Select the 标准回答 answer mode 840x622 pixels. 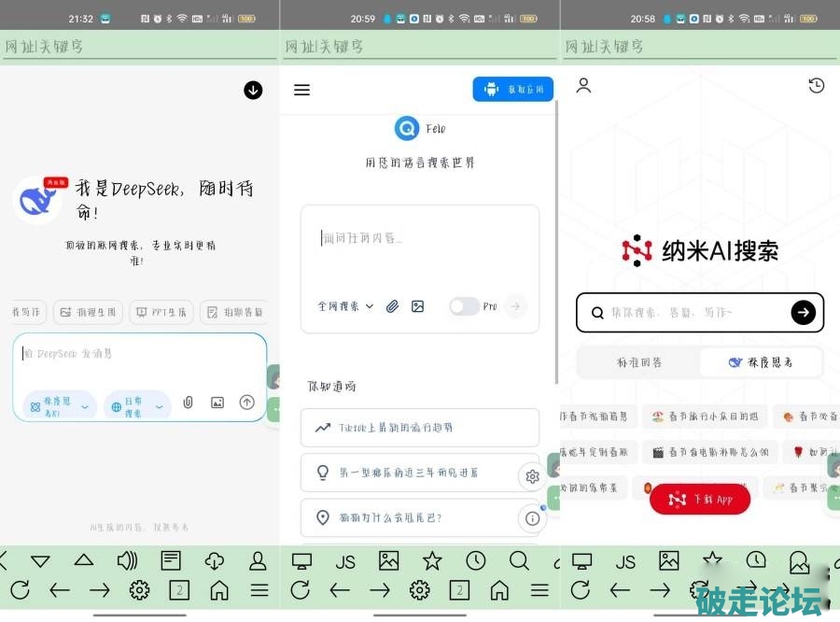[x=639, y=362]
